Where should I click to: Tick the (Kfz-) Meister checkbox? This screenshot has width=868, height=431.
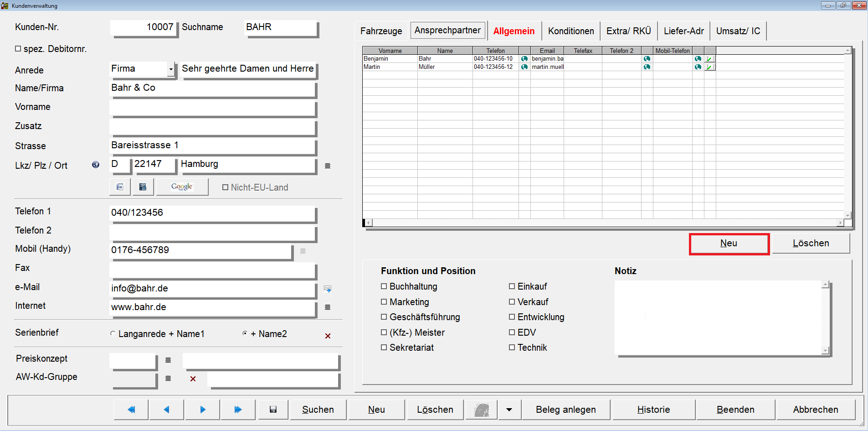(x=384, y=332)
